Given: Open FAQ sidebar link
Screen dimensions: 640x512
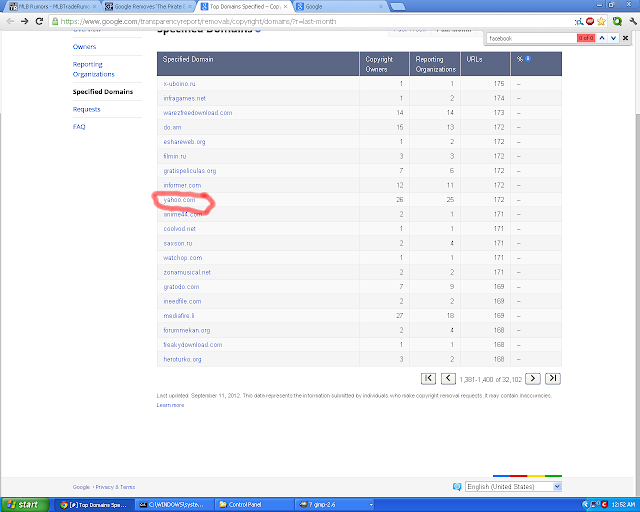Looking at the screenshot, I should tap(79, 127).
